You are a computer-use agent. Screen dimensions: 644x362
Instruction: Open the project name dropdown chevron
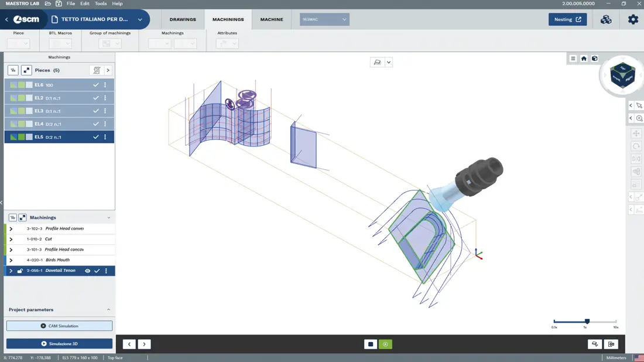tap(140, 19)
